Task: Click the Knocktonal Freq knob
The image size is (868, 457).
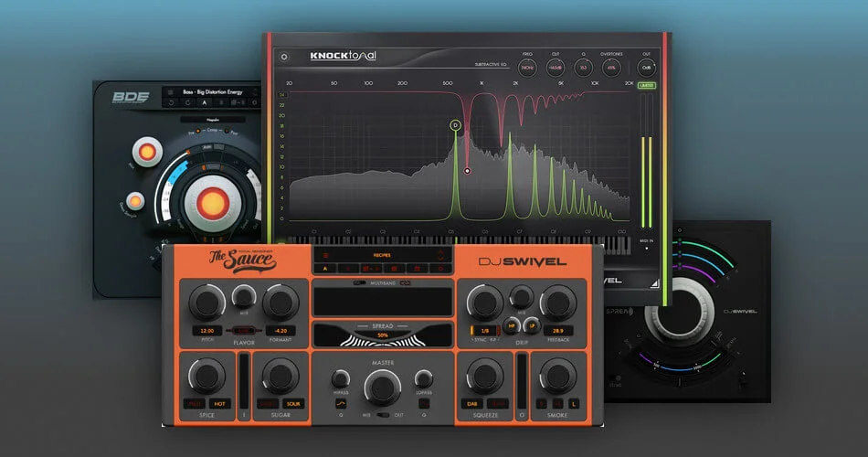Action: [527, 68]
